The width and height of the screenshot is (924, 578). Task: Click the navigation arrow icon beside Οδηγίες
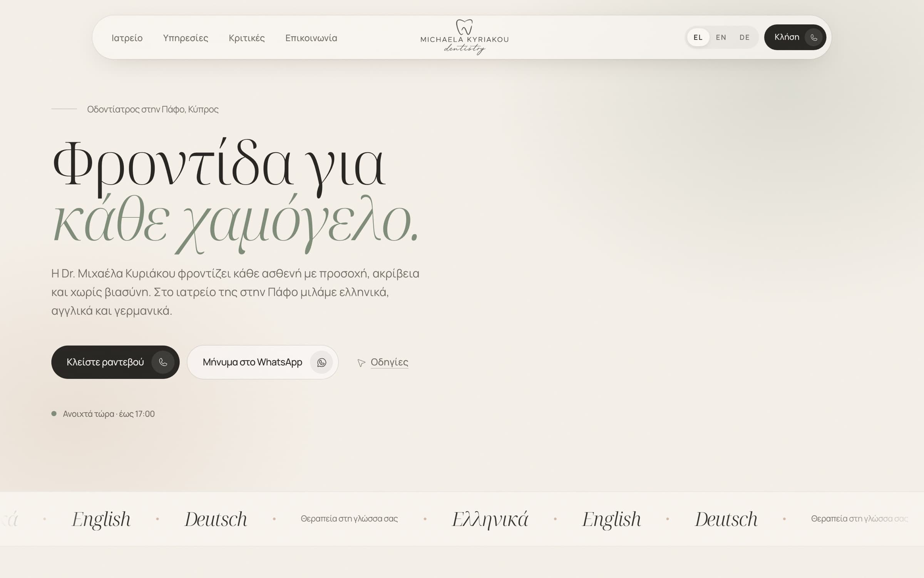[x=361, y=363]
